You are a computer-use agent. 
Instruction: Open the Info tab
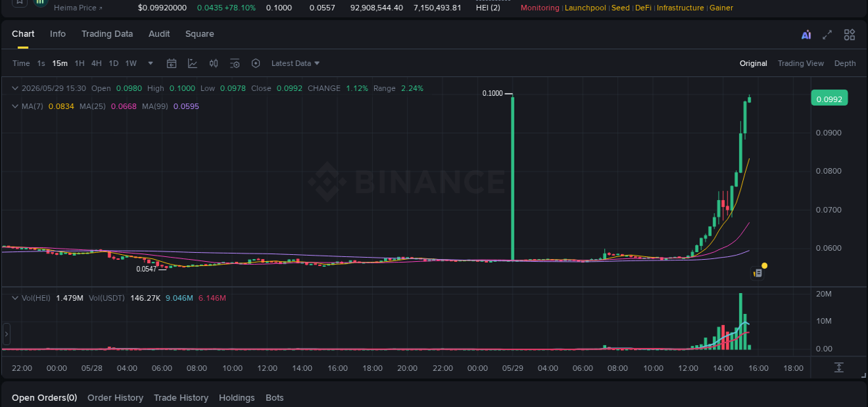click(x=58, y=34)
